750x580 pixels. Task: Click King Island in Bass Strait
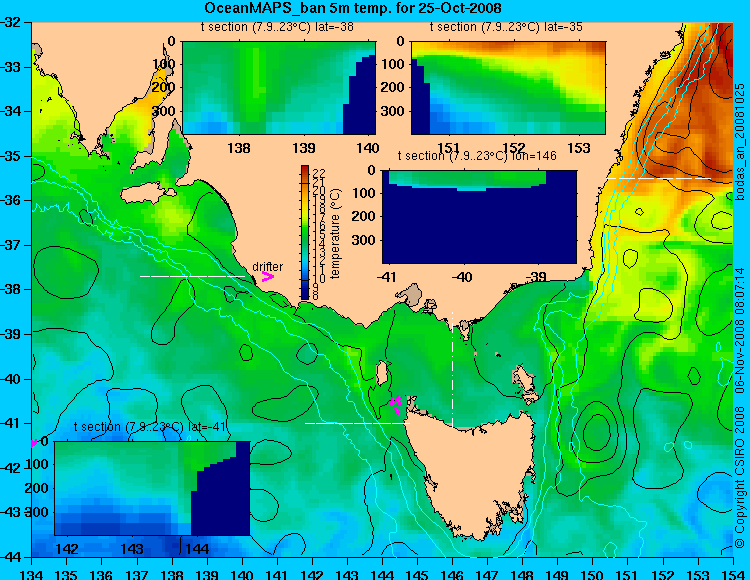click(x=382, y=374)
